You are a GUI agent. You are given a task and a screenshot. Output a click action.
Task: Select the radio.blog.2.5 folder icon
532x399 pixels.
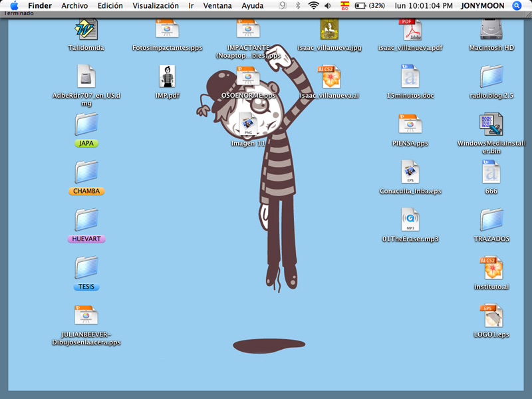pos(491,76)
